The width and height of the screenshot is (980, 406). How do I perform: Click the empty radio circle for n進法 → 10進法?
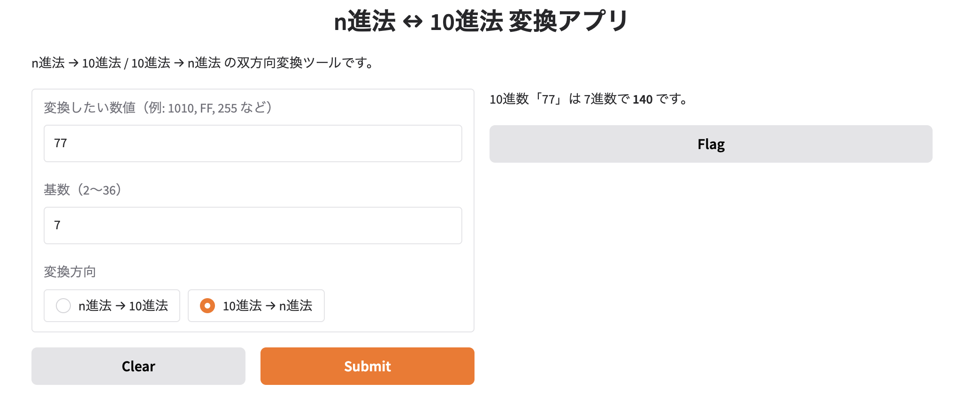click(63, 306)
